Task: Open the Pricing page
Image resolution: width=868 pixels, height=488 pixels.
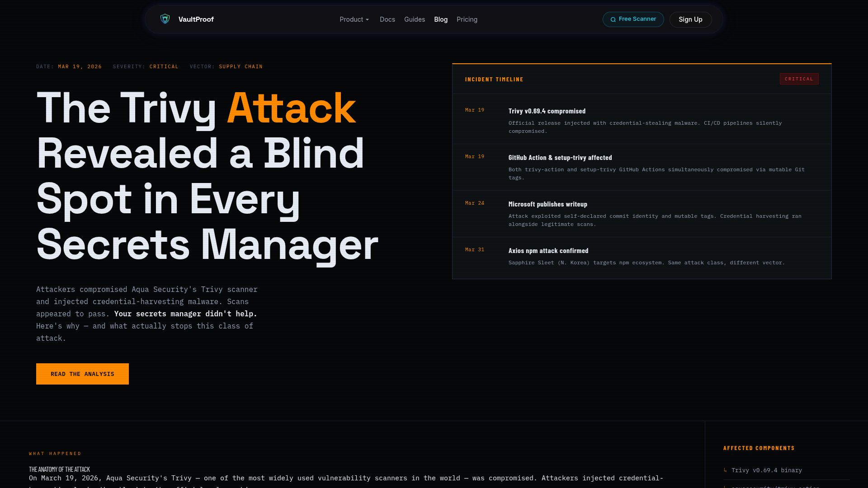Action: 467,19
